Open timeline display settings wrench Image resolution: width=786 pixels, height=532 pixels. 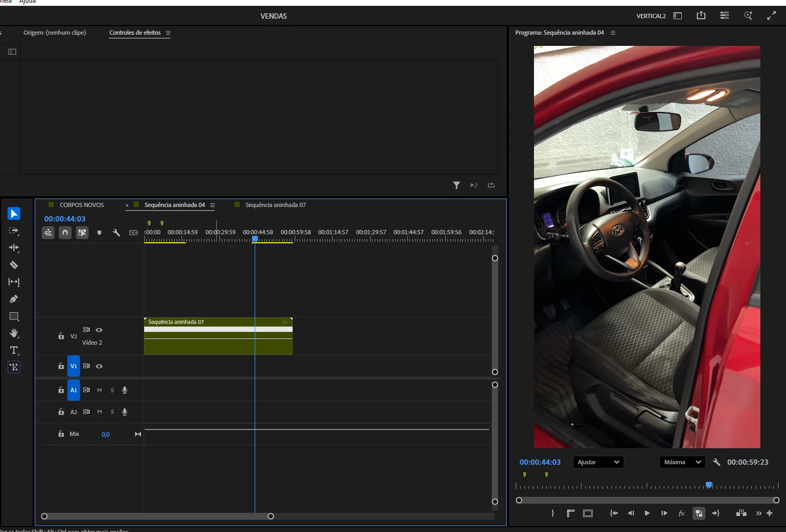(x=116, y=233)
